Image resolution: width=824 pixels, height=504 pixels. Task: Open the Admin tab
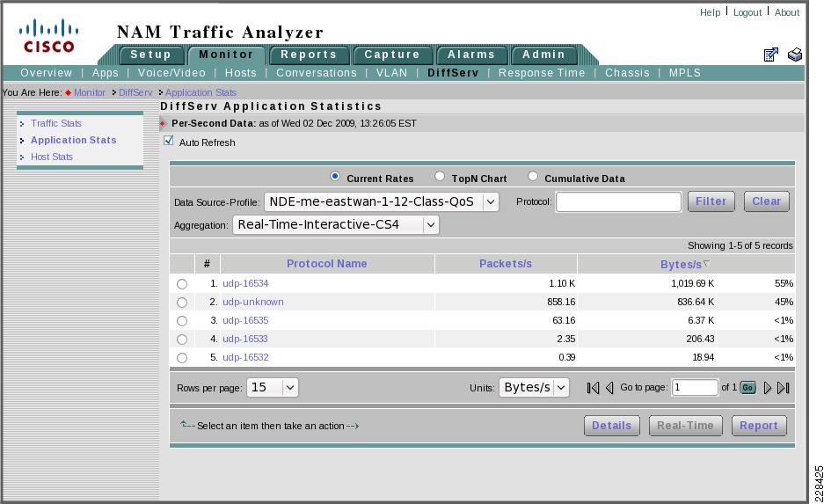pos(543,55)
